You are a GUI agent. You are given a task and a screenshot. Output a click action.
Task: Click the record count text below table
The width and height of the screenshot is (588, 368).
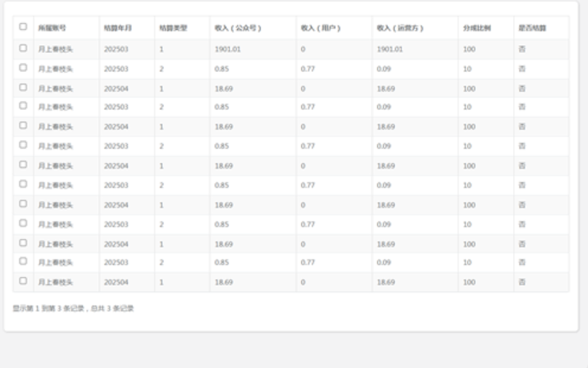coord(73,309)
